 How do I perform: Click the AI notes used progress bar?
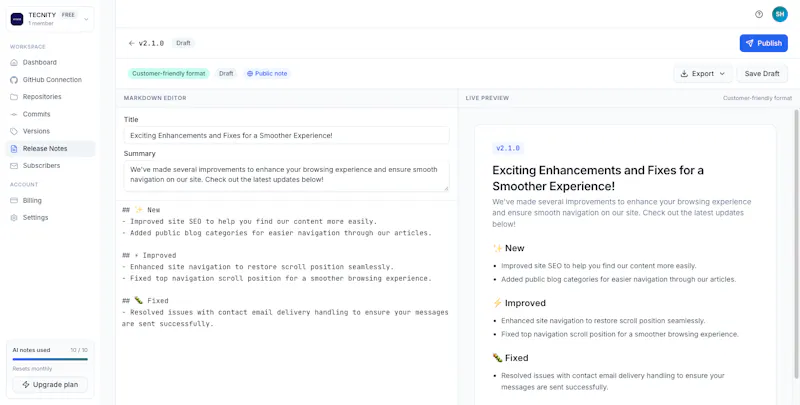click(50, 359)
